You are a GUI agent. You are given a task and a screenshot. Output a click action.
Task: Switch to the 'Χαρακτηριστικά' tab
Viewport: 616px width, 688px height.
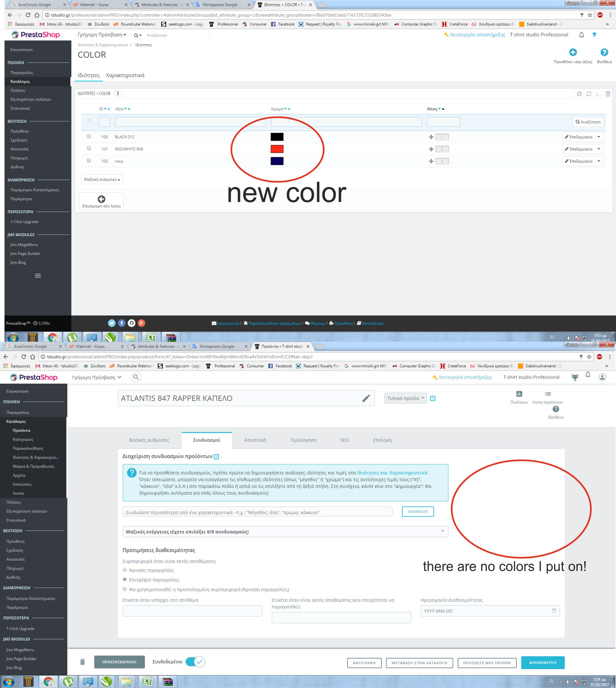(x=125, y=75)
